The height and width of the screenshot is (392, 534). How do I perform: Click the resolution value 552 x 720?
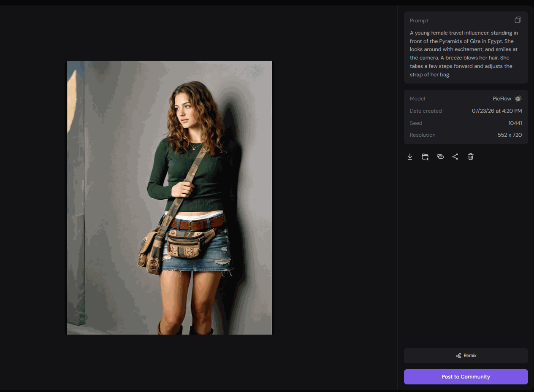[x=510, y=135]
